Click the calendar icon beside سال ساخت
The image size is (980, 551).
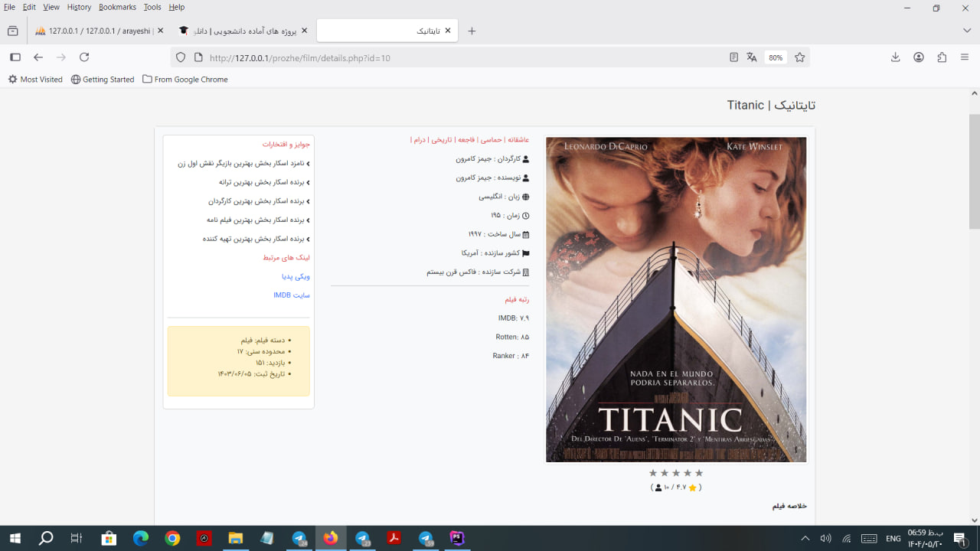[x=525, y=234]
